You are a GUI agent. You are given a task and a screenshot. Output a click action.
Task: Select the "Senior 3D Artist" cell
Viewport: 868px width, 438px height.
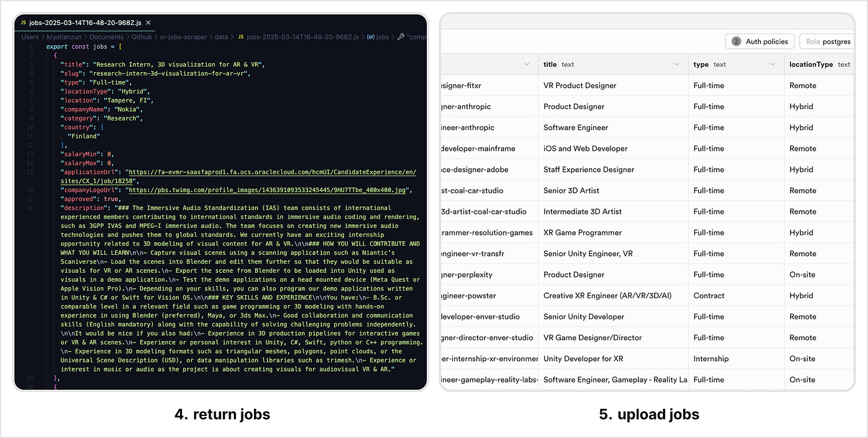613,190
